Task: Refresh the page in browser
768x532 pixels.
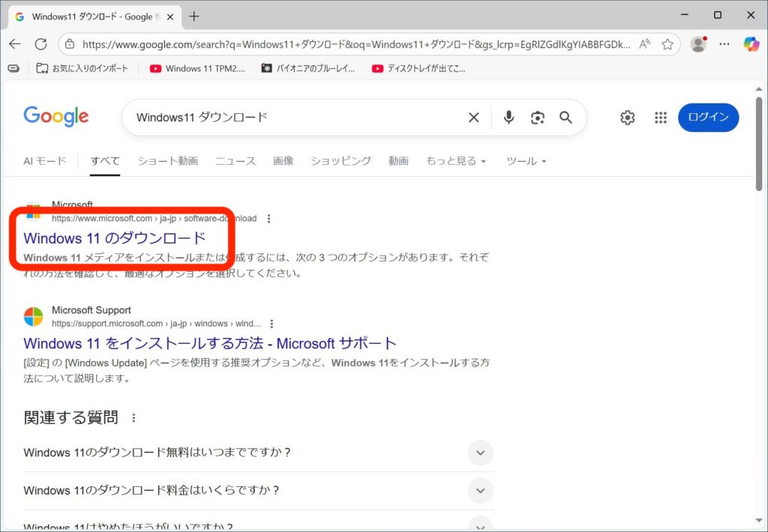Action: 40,44
